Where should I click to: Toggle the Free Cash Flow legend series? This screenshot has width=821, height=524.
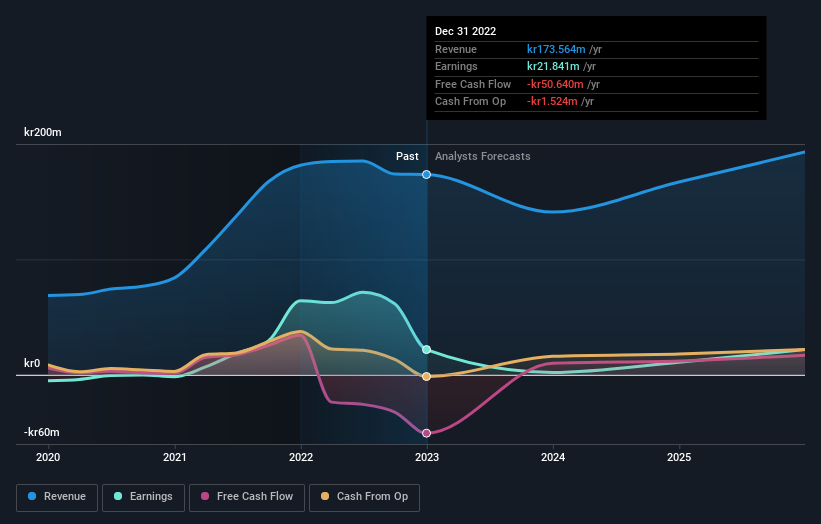tap(247, 497)
